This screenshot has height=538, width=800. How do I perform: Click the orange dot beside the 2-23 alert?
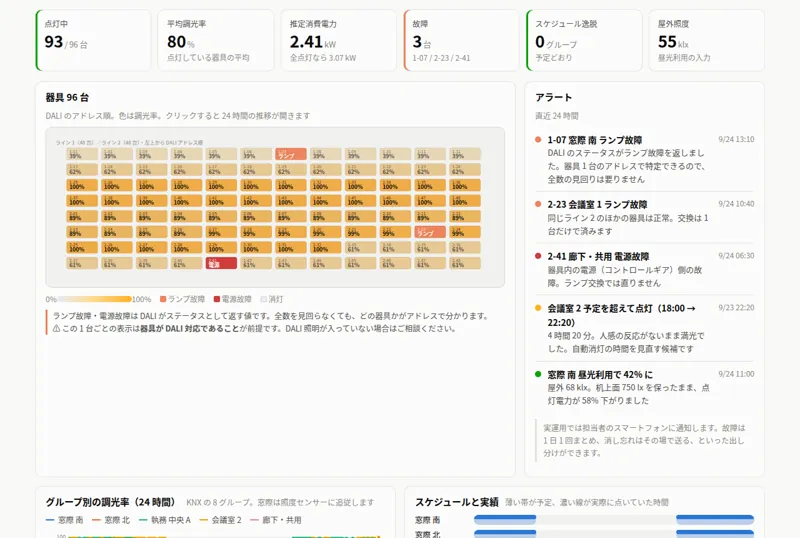(x=538, y=204)
